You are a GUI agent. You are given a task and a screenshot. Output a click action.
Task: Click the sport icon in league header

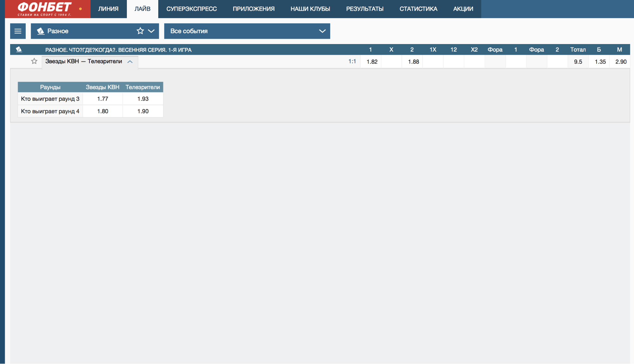(x=19, y=49)
